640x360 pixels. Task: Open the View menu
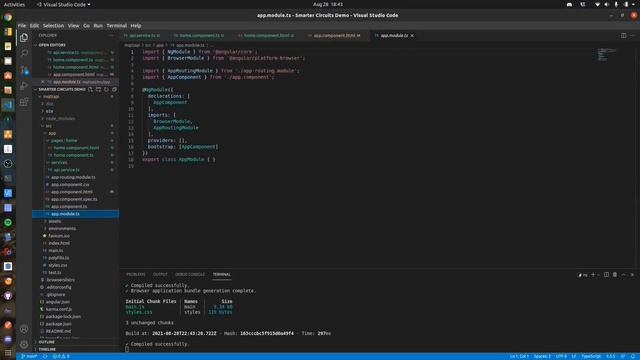[73, 25]
